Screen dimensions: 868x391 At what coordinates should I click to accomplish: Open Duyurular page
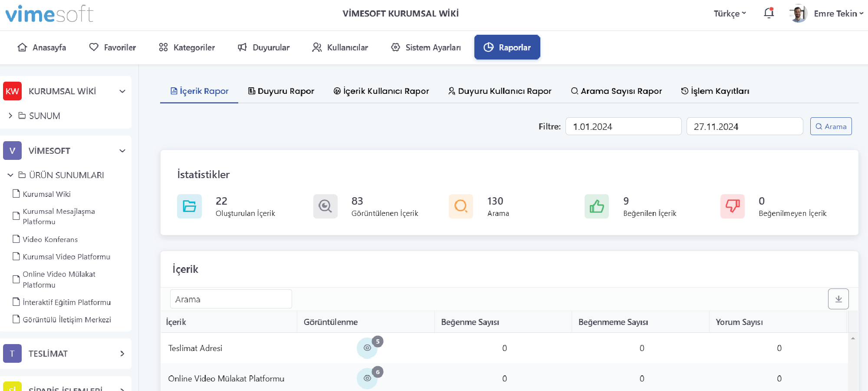(263, 47)
